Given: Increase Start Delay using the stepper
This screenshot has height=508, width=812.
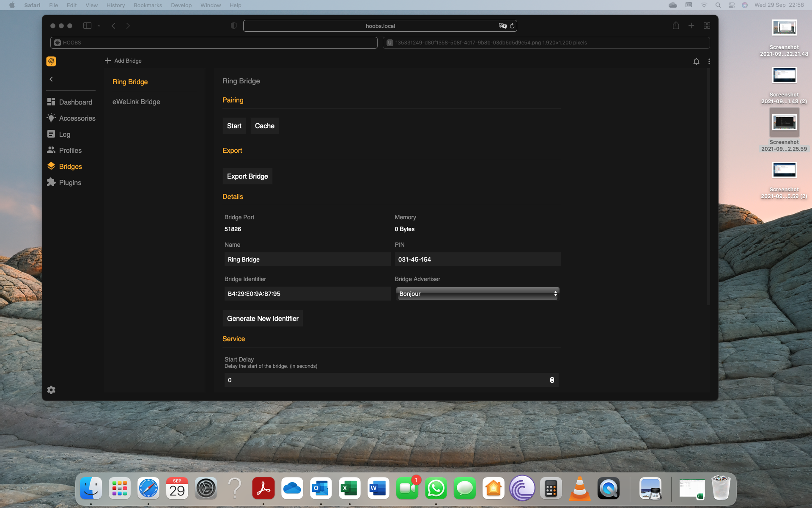Looking at the screenshot, I should tap(551, 378).
